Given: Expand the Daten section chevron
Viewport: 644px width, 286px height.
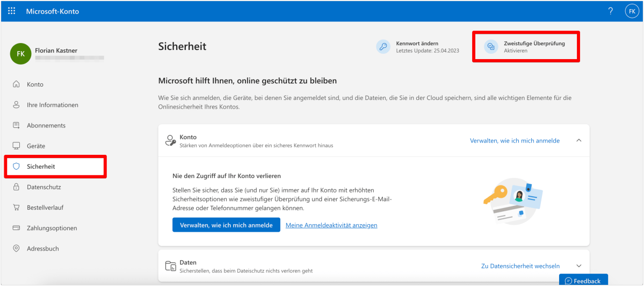Looking at the screenshot, I should tap(578, 266).
